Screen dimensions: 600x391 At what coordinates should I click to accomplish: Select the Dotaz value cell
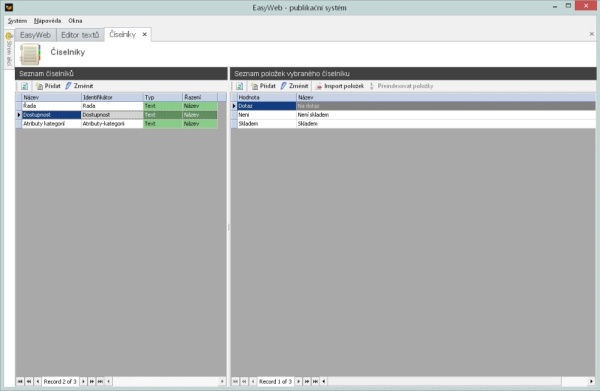[x=267, y=106]
